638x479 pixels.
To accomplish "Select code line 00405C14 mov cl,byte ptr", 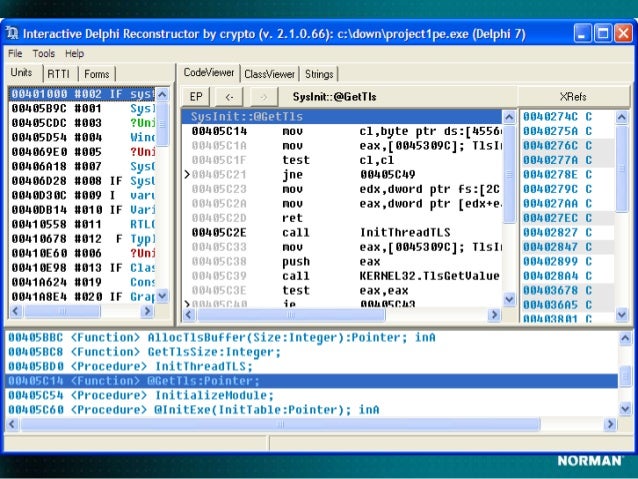I will (342, 131).
